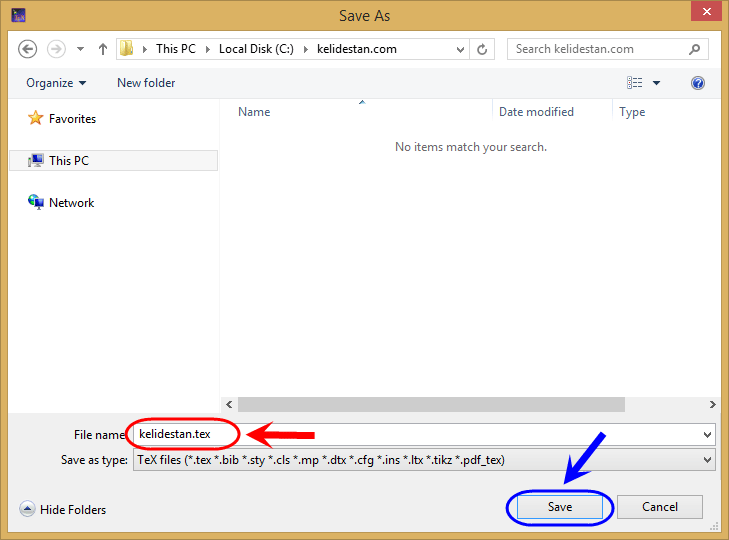
Task: Click the search magnifier icon
Action: 695,49
